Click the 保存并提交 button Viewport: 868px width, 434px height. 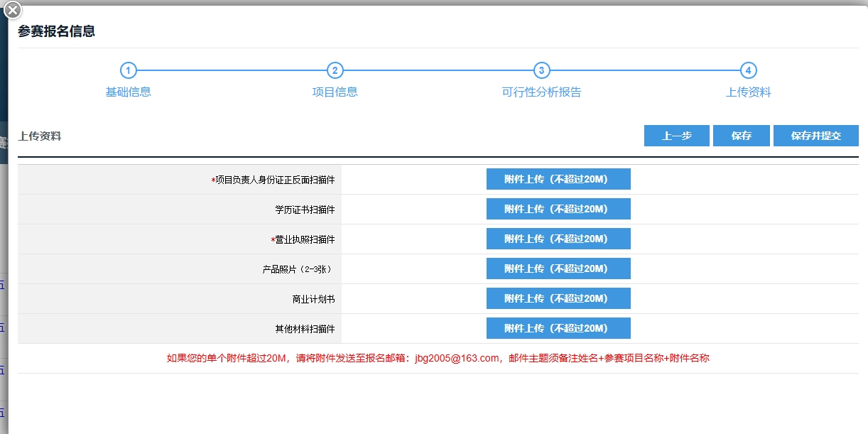coord(816,136)
